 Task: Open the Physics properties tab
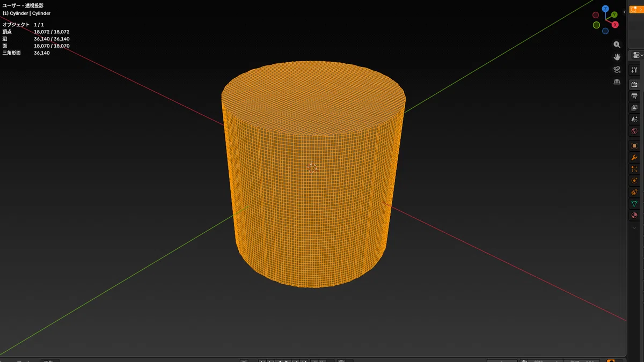634,181
